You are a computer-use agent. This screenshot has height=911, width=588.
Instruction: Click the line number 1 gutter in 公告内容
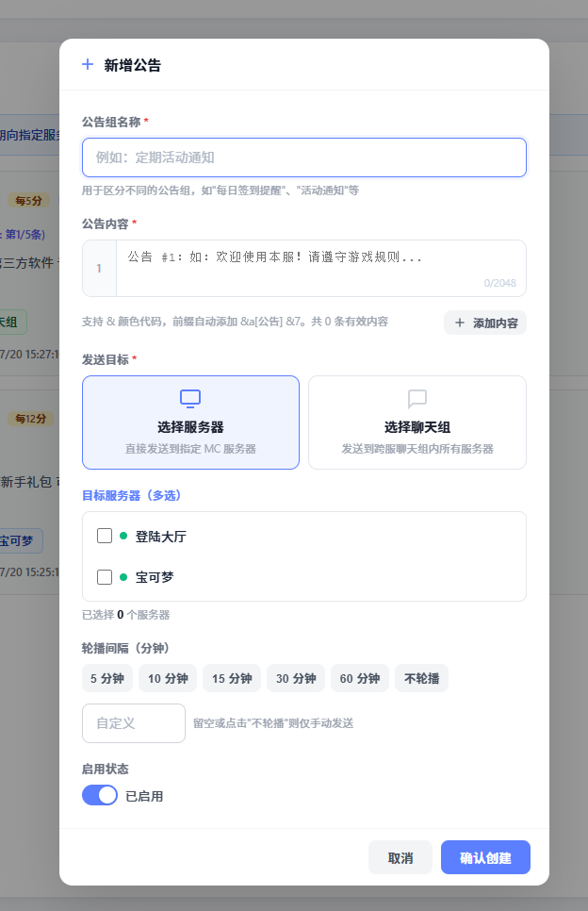(99, 269)
